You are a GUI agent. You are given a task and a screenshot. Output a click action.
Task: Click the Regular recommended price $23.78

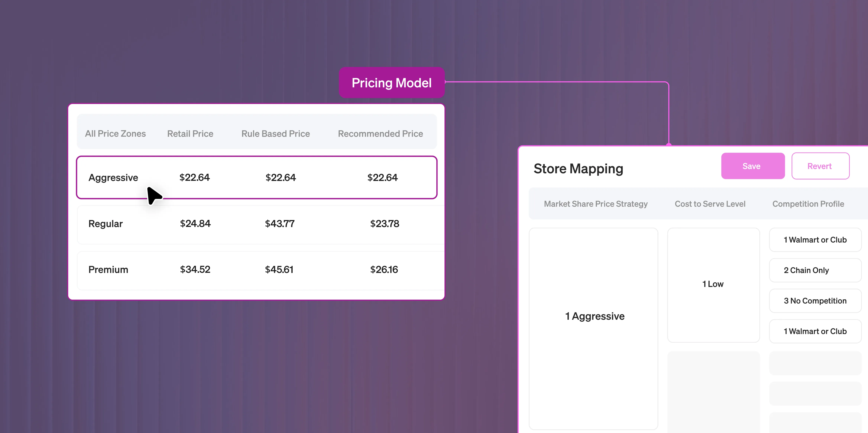point(384,224)
